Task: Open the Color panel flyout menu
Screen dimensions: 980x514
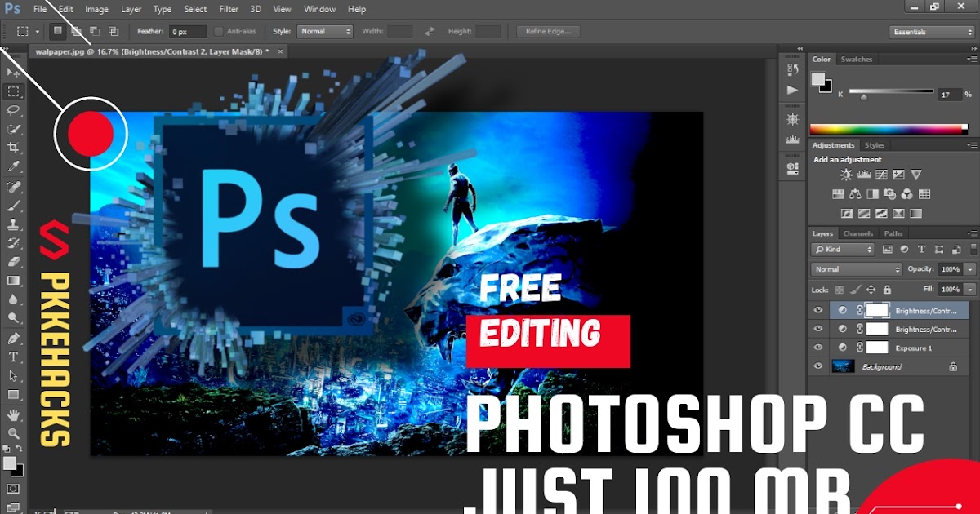Action: click(x=971, y=60)
